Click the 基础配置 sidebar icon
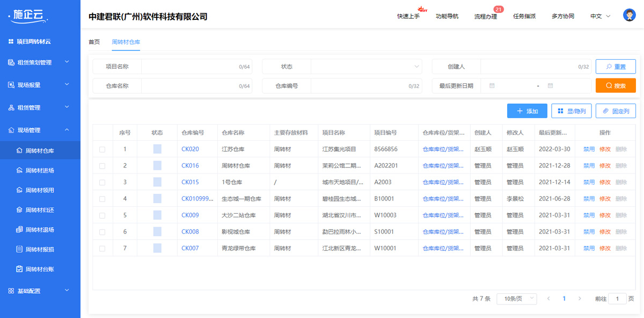 coord(11,291)
